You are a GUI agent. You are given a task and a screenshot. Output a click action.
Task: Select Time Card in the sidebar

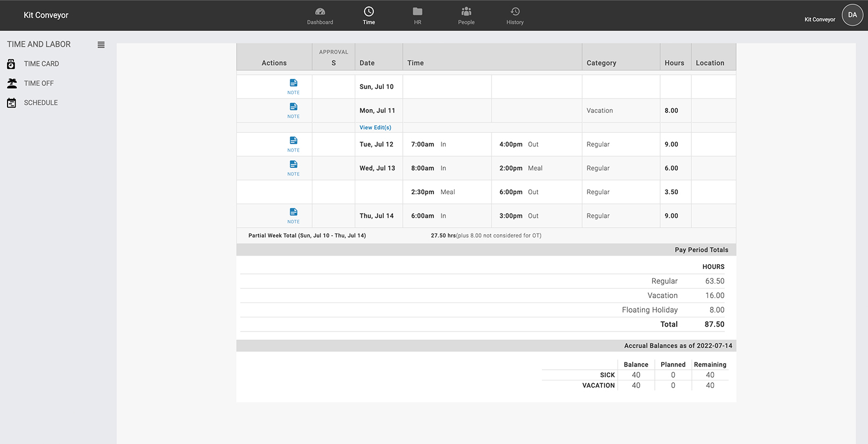pyautogui.click(x=41, y=64)
